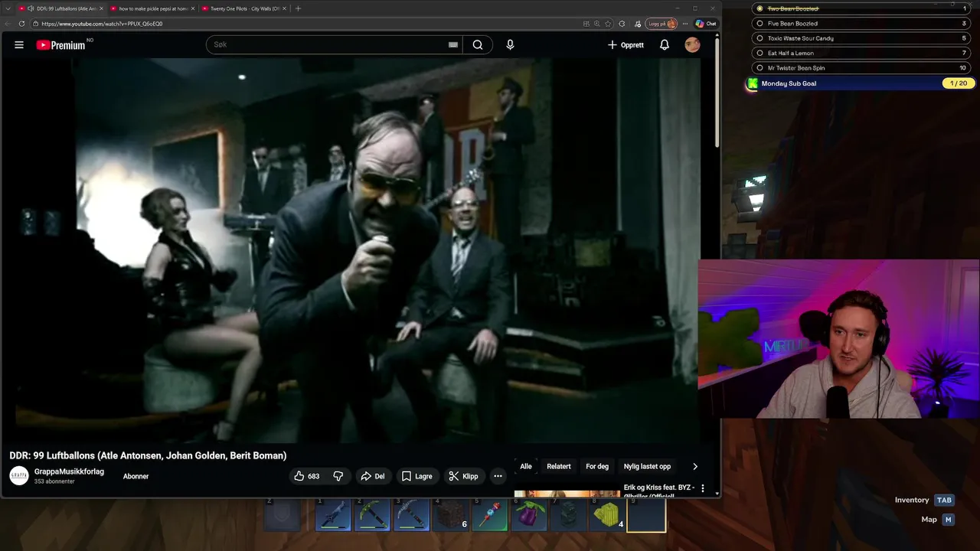Check off Five Bean Boozled goal
Image resolution: width=980 pixels, height=551 pixels.
[x=759, y=24]
